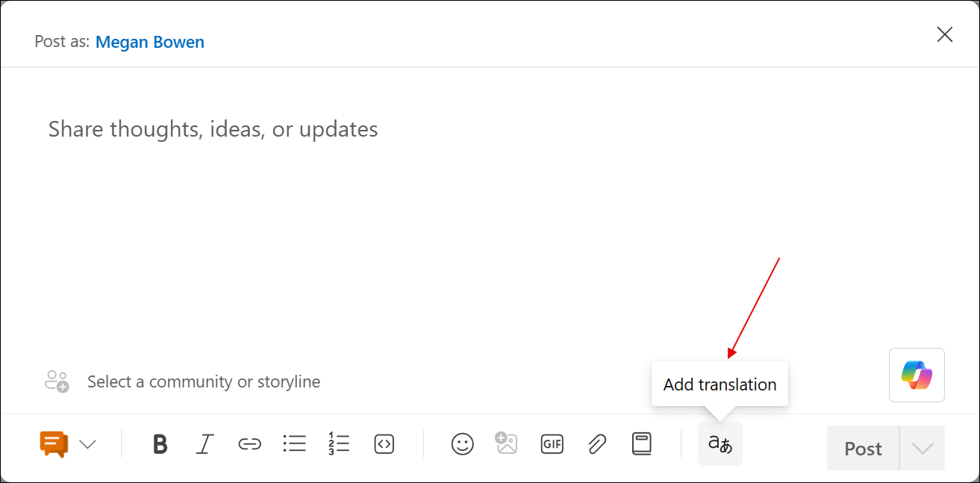Click the notebook reference icon
The height and width of the screenshot is (483, 980).
click(641, 443)
